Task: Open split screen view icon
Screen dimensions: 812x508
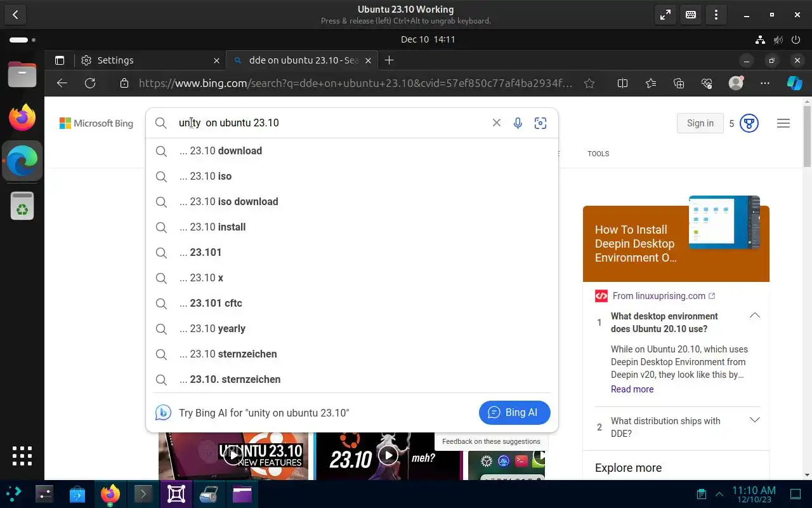Action: pos(622,83)
